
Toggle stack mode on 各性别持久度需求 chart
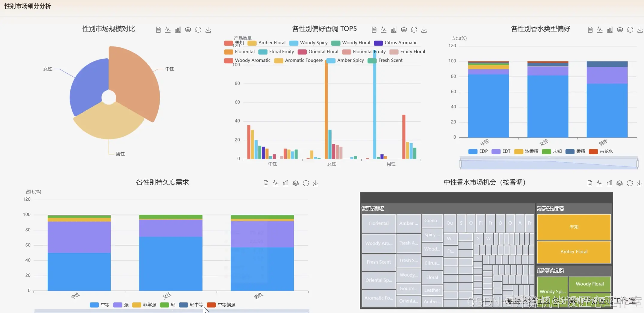pos(296,183)
